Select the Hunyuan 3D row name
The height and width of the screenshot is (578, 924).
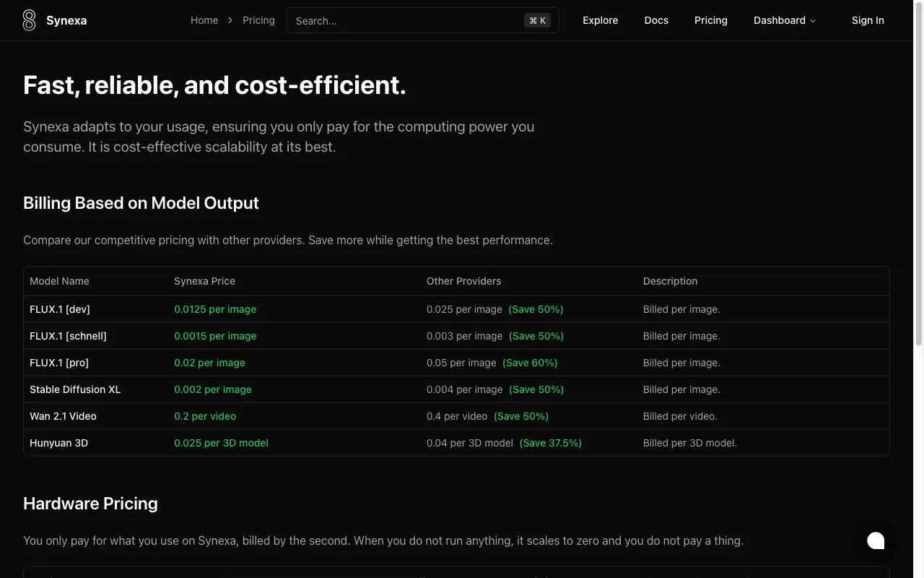point(58,443)
